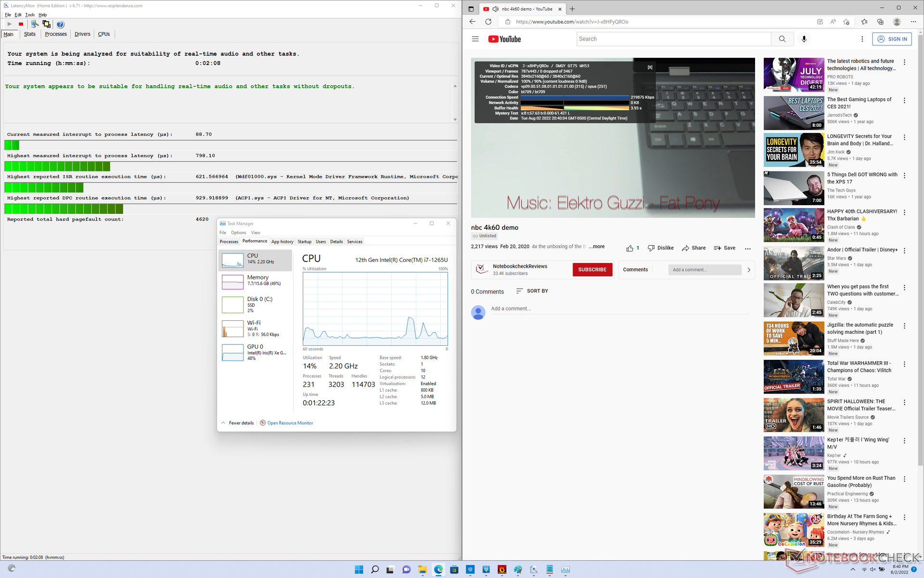
Task: Open the Windows Start menu
Action: tap(359, 569)
